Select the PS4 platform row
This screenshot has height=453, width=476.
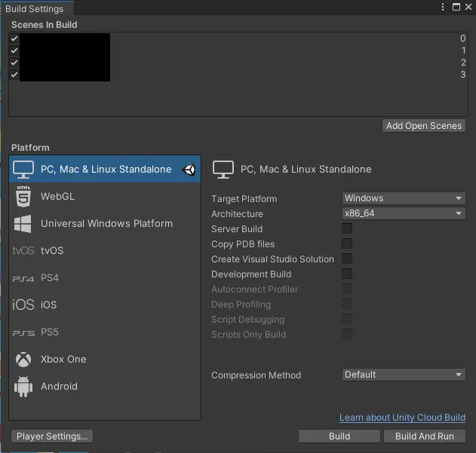click(x=105, y=278)
